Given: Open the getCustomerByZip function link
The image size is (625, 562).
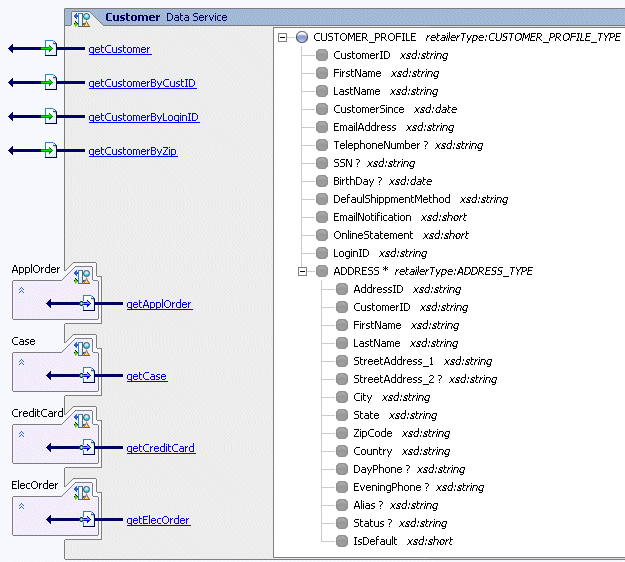Looking at the screenshot, I should pyautogui.click(x=133, y=151).
